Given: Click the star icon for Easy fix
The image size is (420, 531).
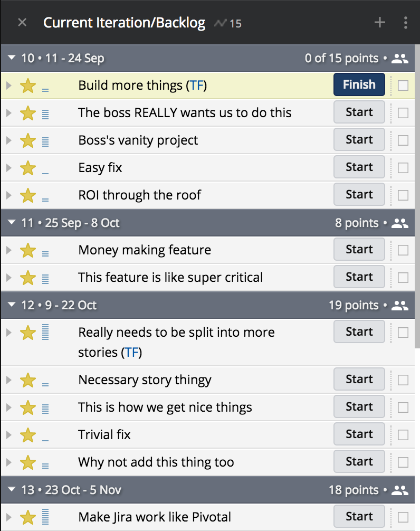Looking at the screenshot, I should pyautogui.click(x=27, y=168).
